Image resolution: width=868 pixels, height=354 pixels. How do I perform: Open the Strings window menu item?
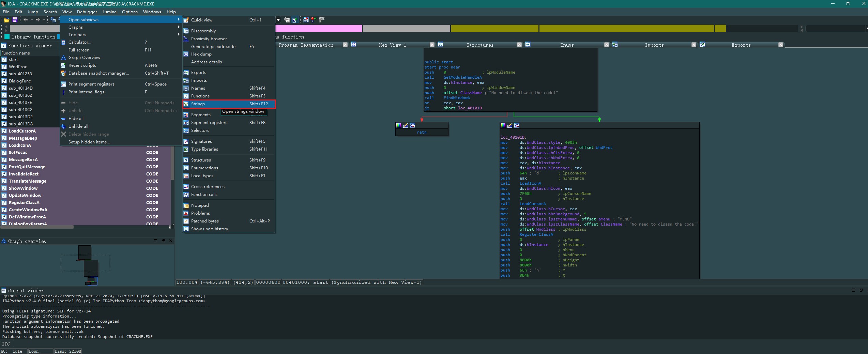pos(198,104)
